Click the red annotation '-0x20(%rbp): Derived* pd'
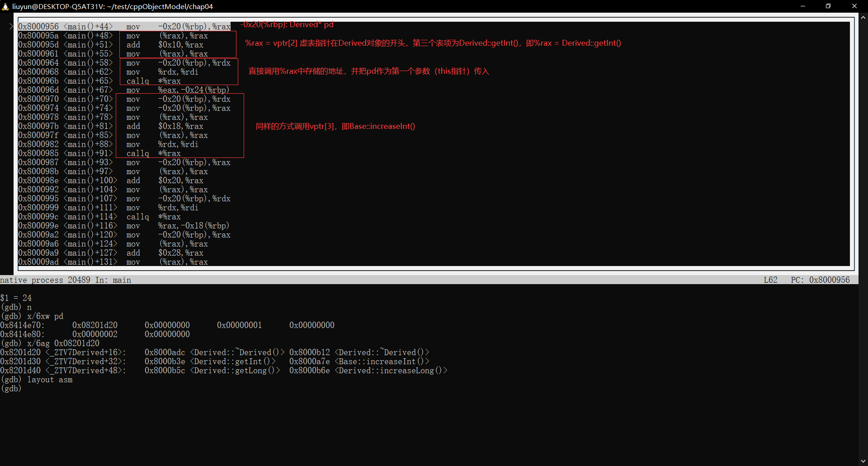The width and height of the screenshot is (868, 466). (288, 24)
